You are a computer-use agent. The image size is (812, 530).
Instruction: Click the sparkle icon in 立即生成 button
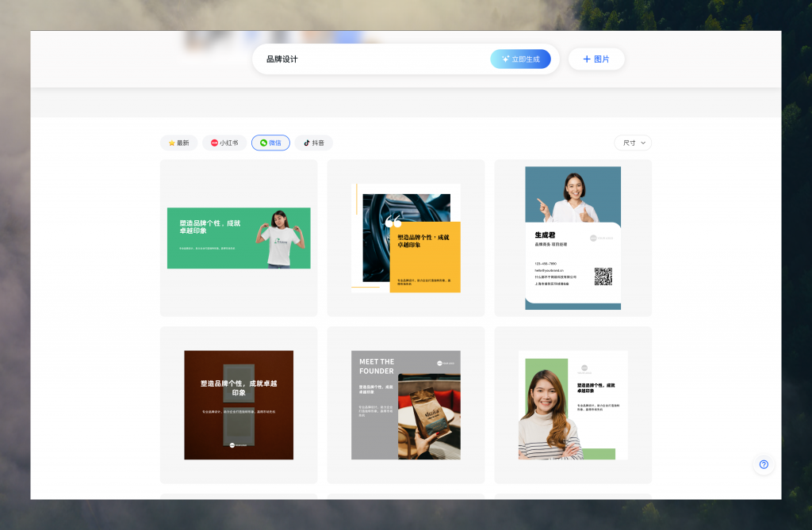506,59
